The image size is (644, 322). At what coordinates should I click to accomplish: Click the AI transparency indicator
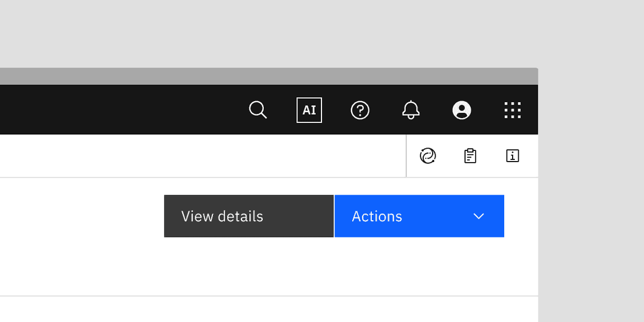[309, 110]
